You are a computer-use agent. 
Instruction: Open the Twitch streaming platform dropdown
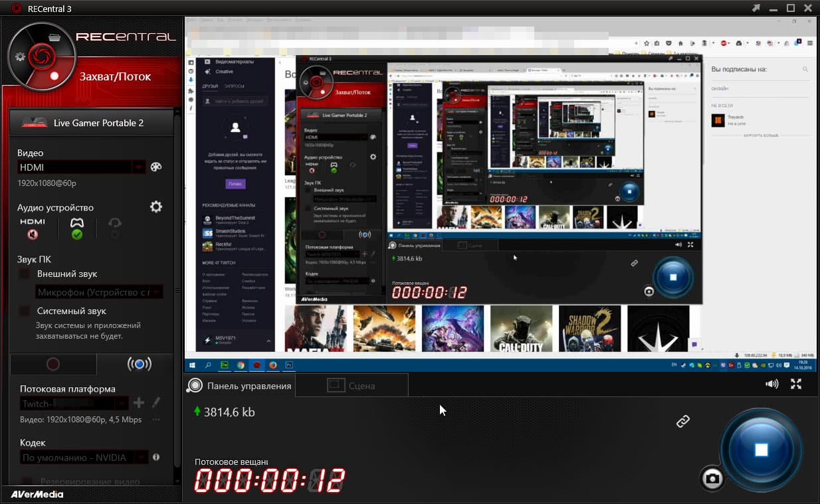tap(74, 403)
